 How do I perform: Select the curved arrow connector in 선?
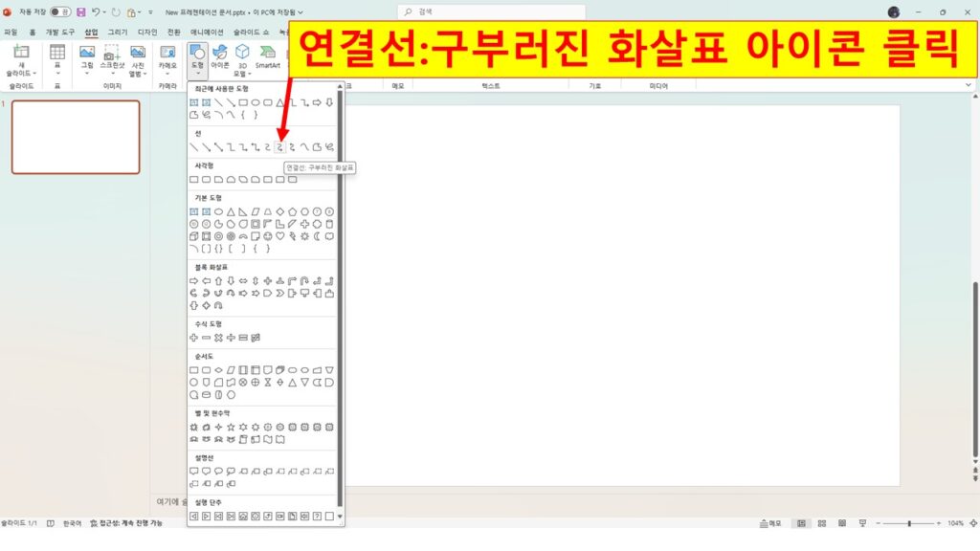click(280, 147)
